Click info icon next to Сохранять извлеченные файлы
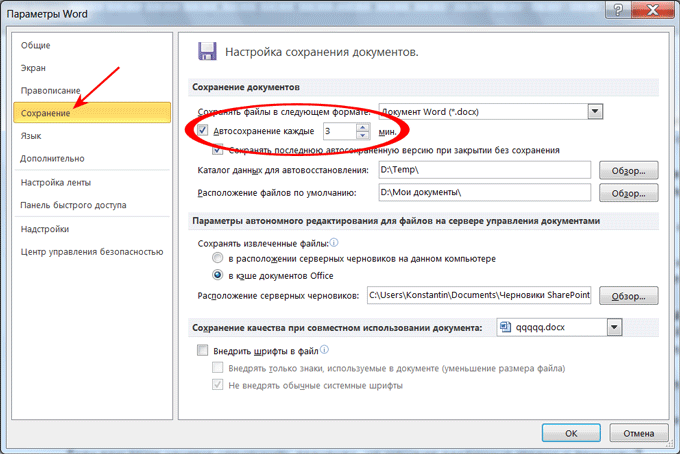 [333, 241]
